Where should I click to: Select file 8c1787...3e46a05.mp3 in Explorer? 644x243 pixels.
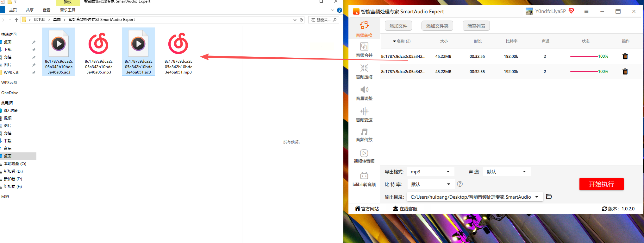99,52
